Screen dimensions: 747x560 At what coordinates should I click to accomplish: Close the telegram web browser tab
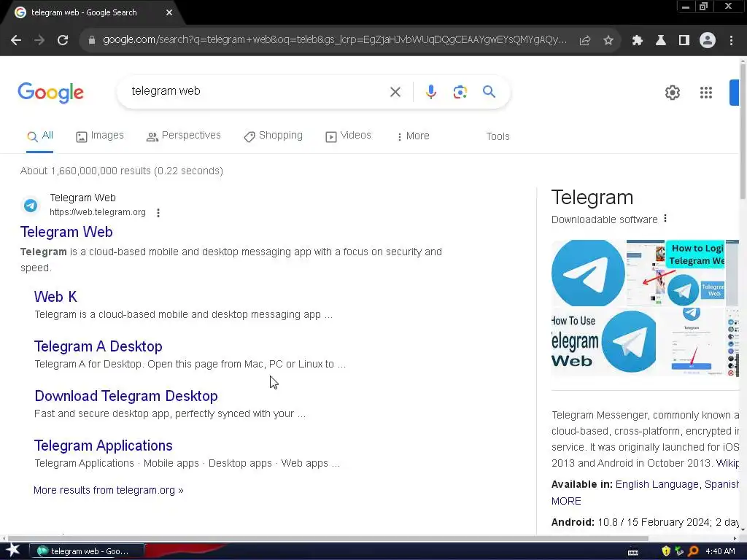pos(169,12)
